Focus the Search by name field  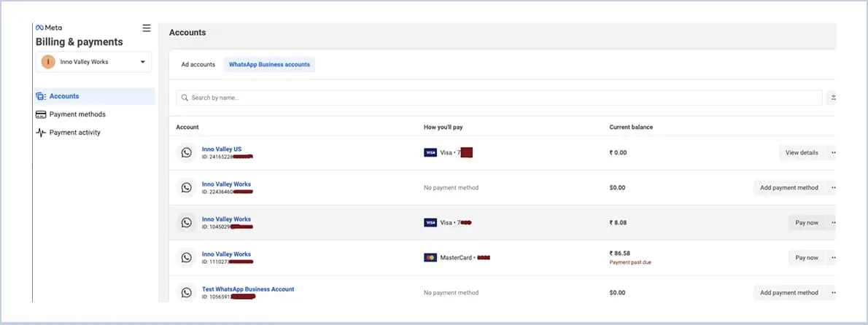[500, 98]
